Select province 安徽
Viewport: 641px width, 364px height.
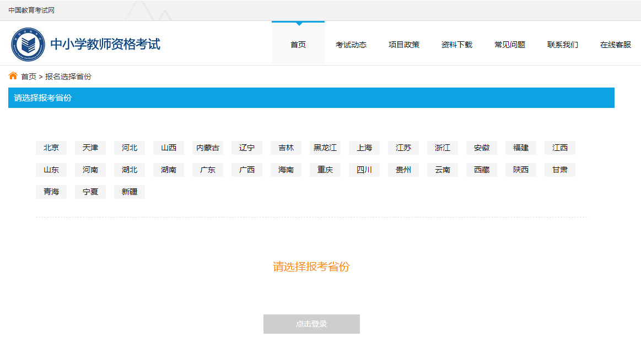point(482,148)
